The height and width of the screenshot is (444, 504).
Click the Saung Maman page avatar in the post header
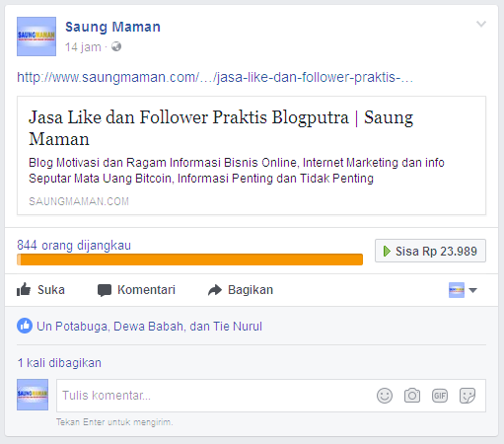(x=36, y=37)
